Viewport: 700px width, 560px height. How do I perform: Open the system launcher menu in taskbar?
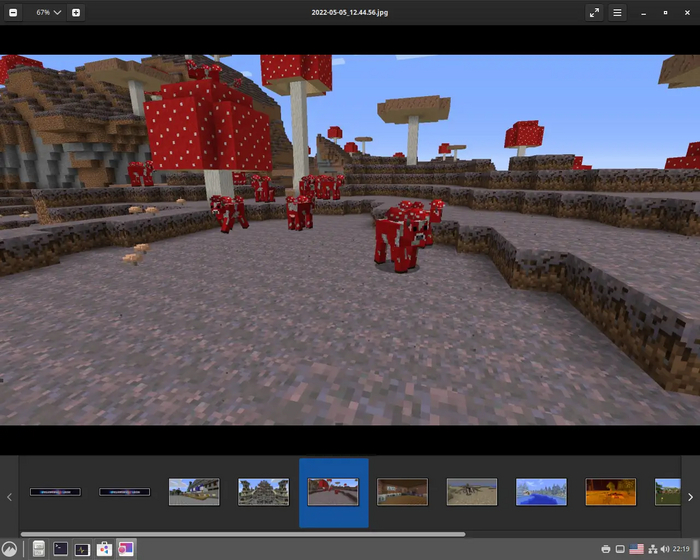[x=9, y=549]
